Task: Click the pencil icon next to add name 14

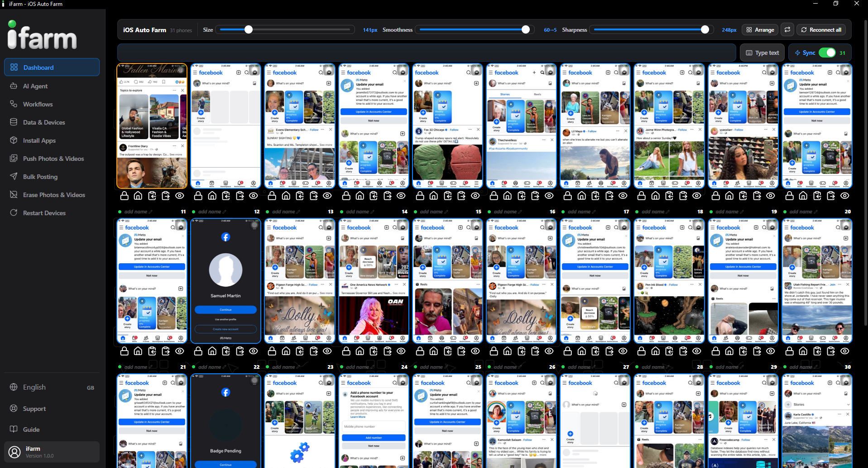Action: tap(372, 212)
